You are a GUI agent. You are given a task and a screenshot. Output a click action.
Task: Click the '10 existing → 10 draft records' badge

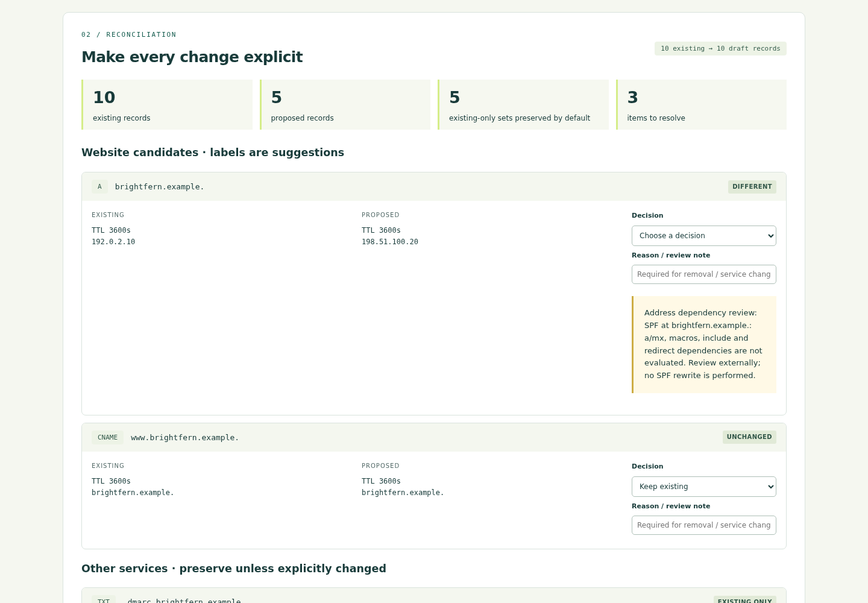[720, 49]
